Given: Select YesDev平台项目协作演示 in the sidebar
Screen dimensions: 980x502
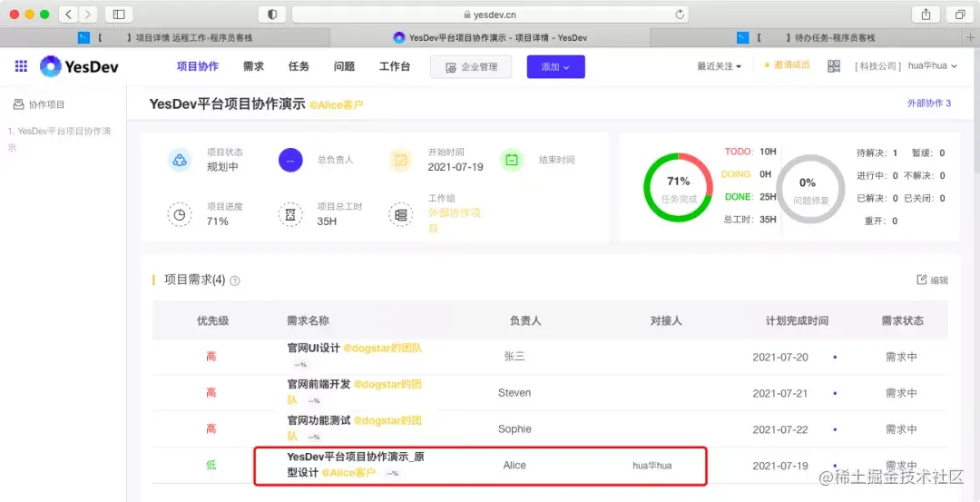Looking at the screenshot, I should [x=59, y=140].
